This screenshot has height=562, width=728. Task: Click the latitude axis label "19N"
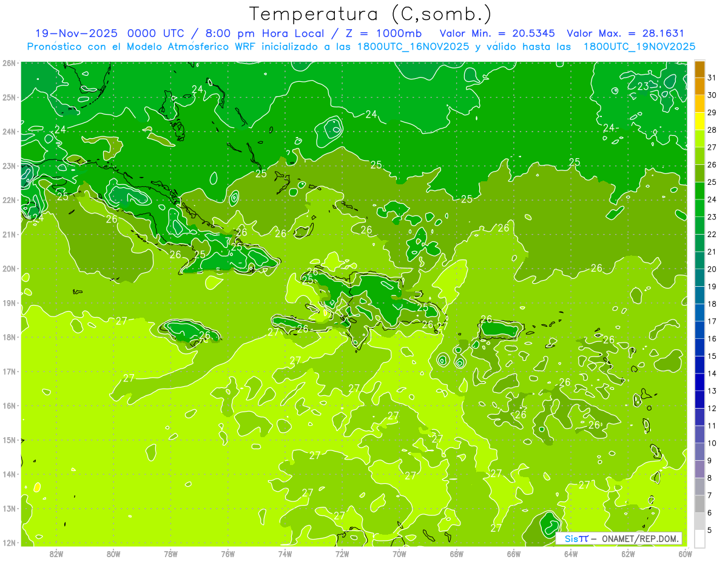(x=8, y=303)
